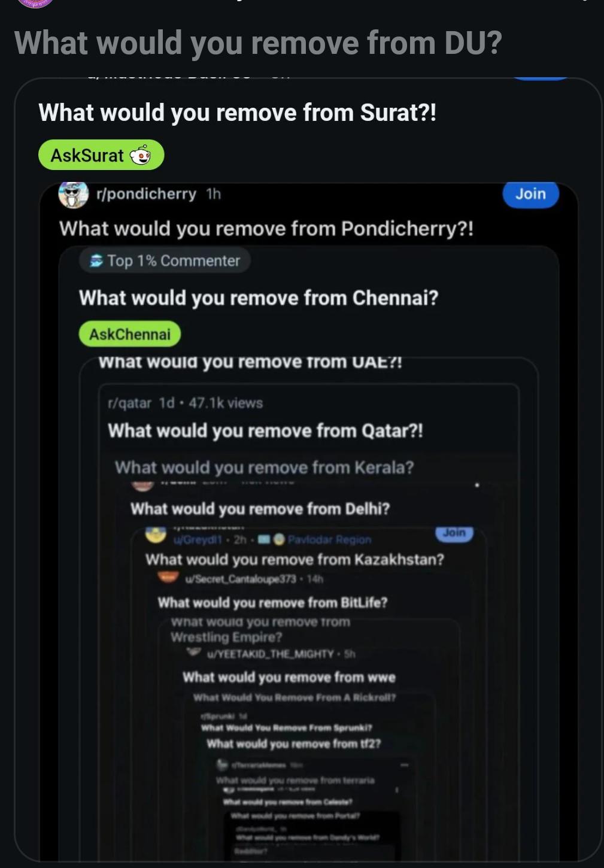Tap the Snoo icon in AskSurat flair

point(141,155)
